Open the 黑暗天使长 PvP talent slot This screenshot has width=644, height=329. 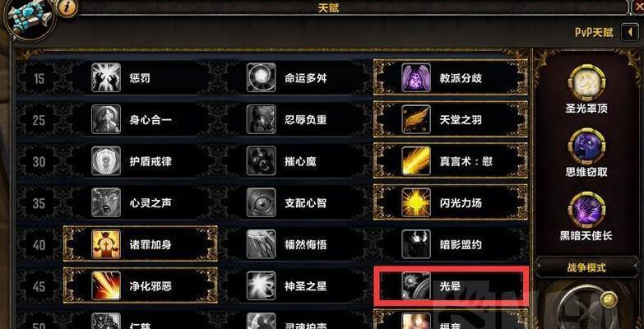pyautogui.click(x=586, y=211)
